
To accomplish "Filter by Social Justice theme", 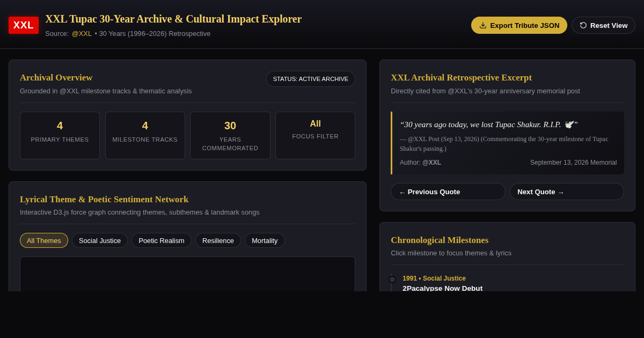I will coord(100,240).
